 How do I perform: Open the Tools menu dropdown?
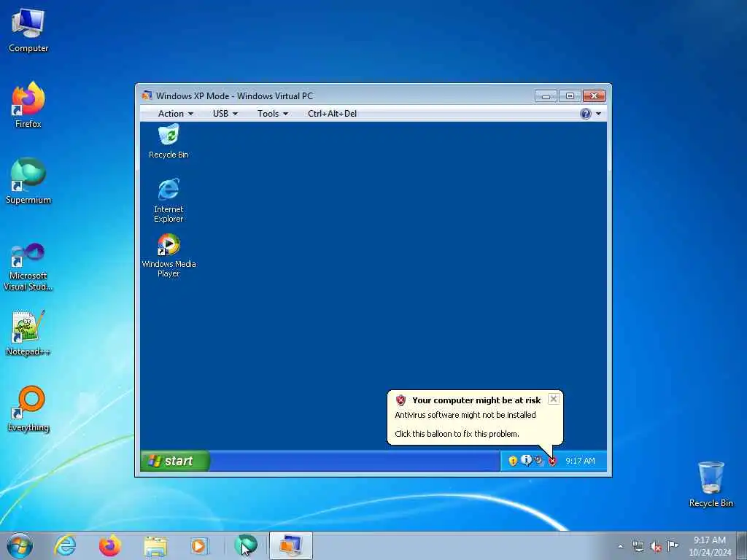273,113
